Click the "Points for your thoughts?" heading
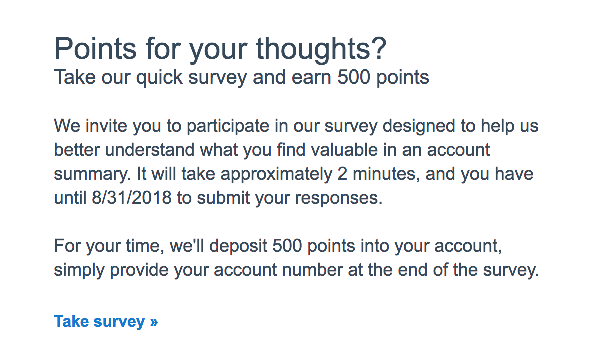 (x=220, y=49)
